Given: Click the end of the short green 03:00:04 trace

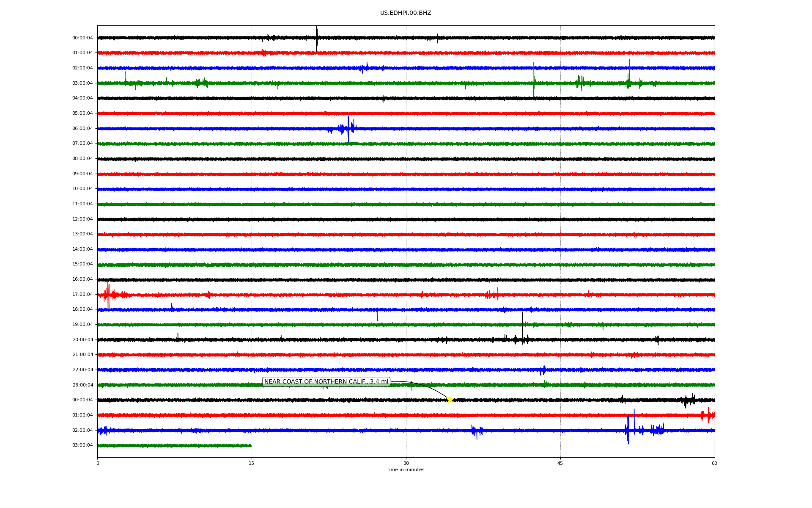Looking at the screenshot, I should [250, 445].
